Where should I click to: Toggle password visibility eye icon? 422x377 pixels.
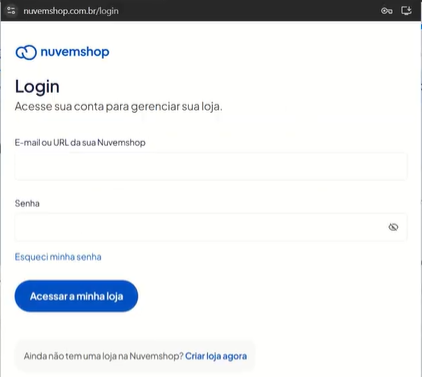393,227
